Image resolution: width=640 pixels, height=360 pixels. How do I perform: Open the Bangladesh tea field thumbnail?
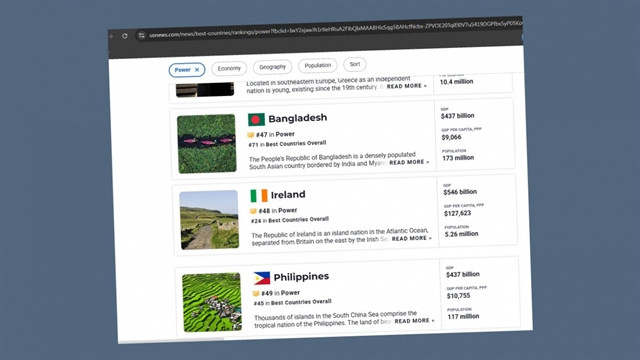(x=207, y=144)
